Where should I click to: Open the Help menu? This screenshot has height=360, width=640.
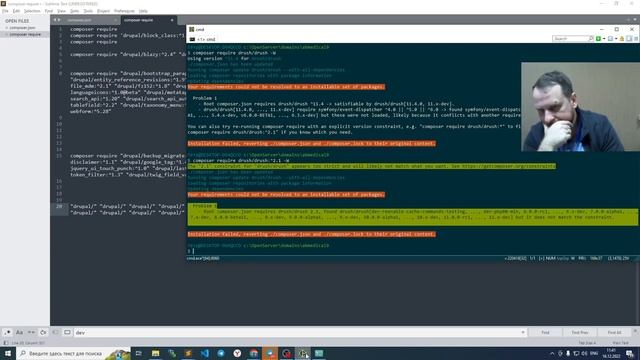click(x=143, y=11)
